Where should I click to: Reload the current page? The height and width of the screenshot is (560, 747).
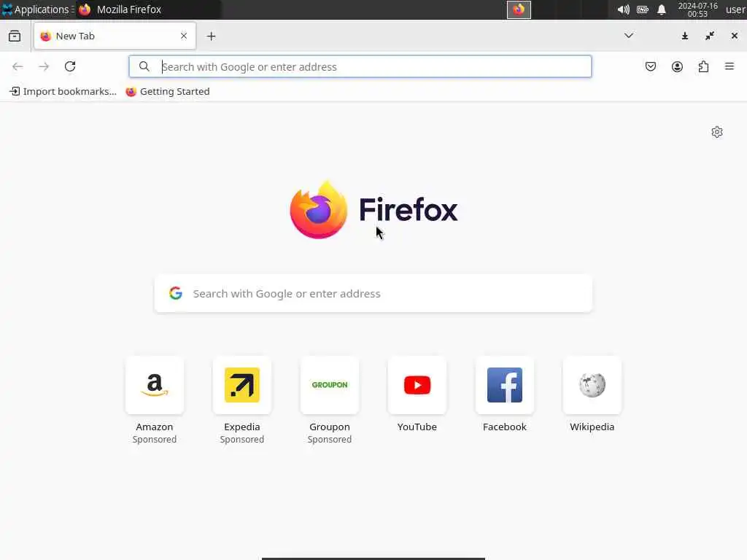[70, 66]
